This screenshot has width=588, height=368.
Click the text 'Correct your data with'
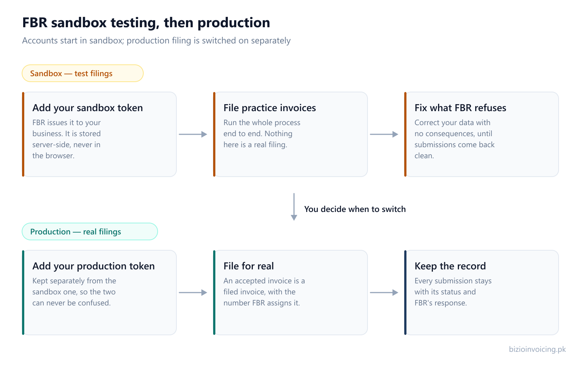click(x=452, y=123)
